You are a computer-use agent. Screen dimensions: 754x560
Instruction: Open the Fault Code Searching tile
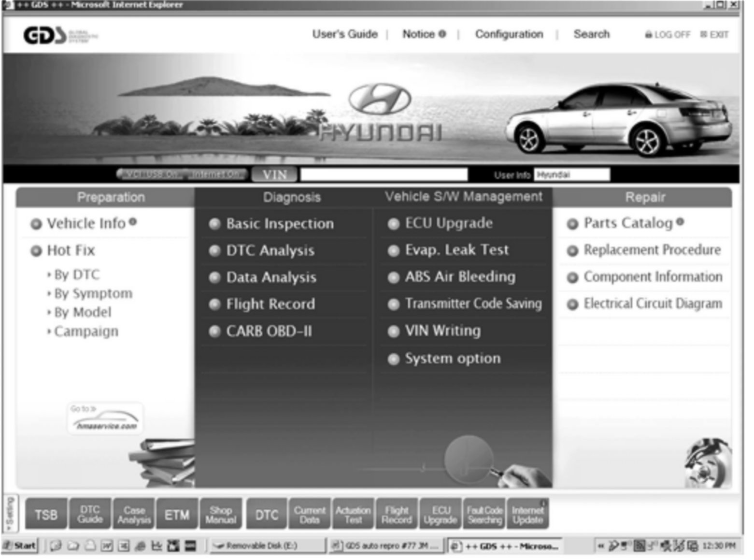tap(484, 515)
